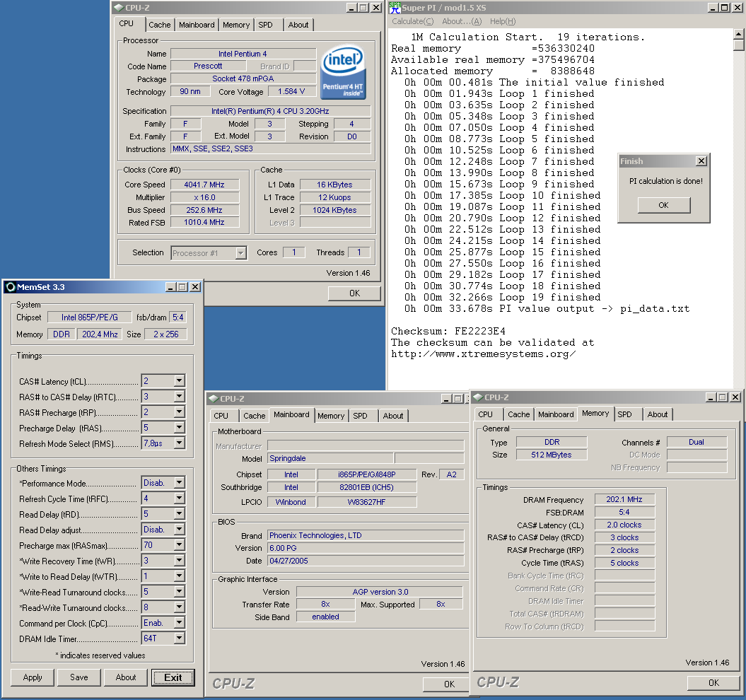
Task: Open the Command per Clock (CpC) dropdown
Action: (179, 623)
